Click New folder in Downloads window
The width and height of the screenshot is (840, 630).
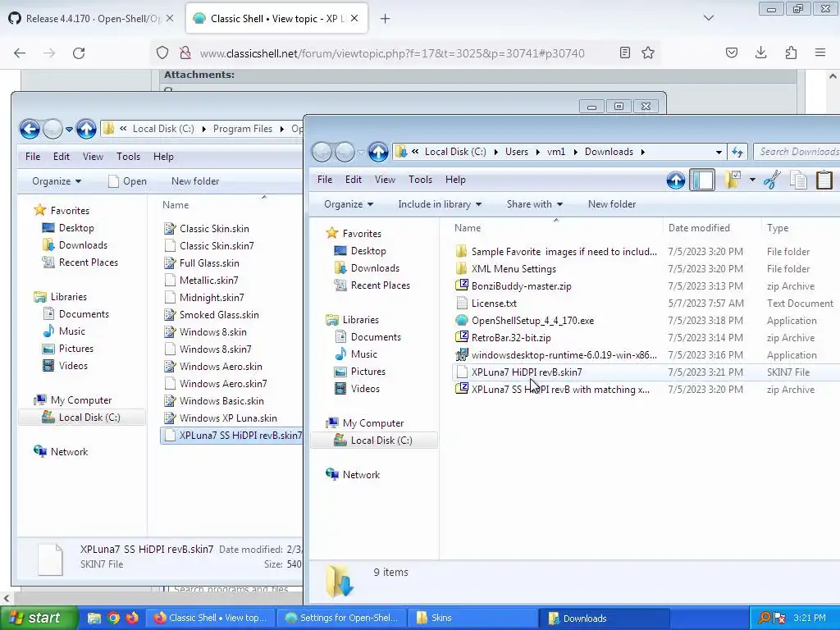612,204
